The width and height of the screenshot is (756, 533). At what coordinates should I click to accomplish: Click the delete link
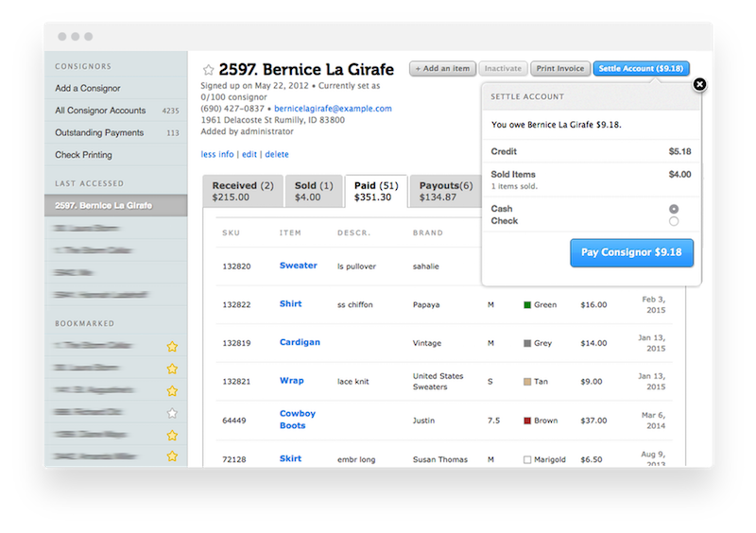277,154
